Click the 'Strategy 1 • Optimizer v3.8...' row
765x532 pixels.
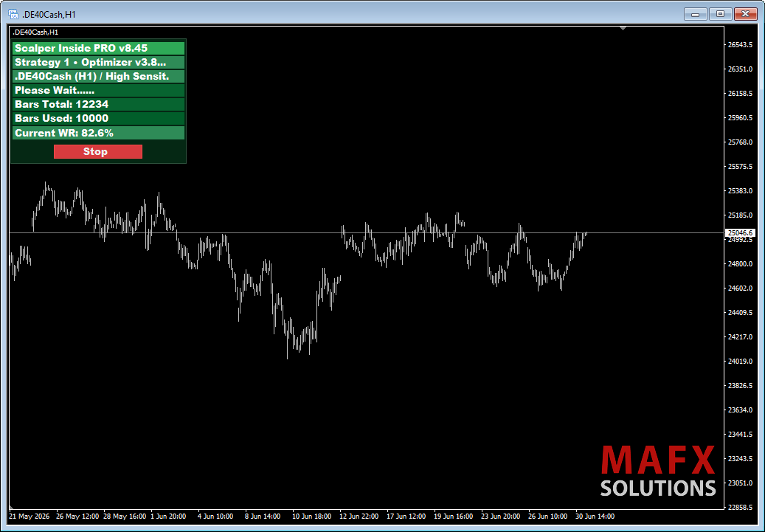[99, 62]
